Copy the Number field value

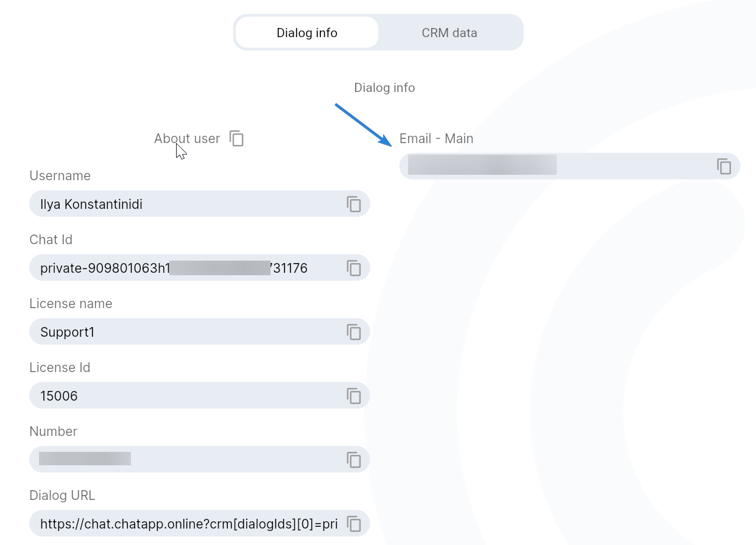(354, 460)
